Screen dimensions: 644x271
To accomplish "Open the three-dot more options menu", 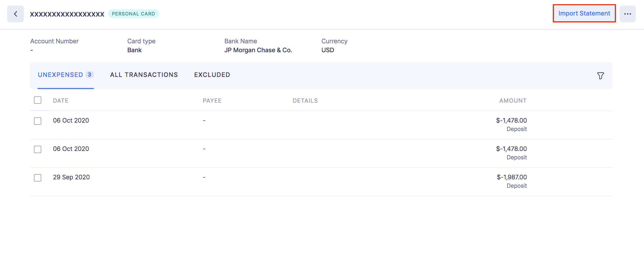I will [x=627, y=14].
